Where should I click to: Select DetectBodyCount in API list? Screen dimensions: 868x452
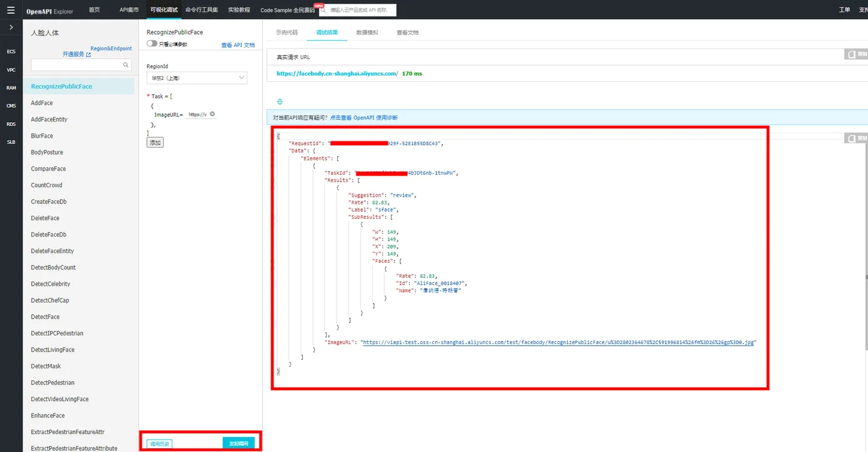coord(53,267)
